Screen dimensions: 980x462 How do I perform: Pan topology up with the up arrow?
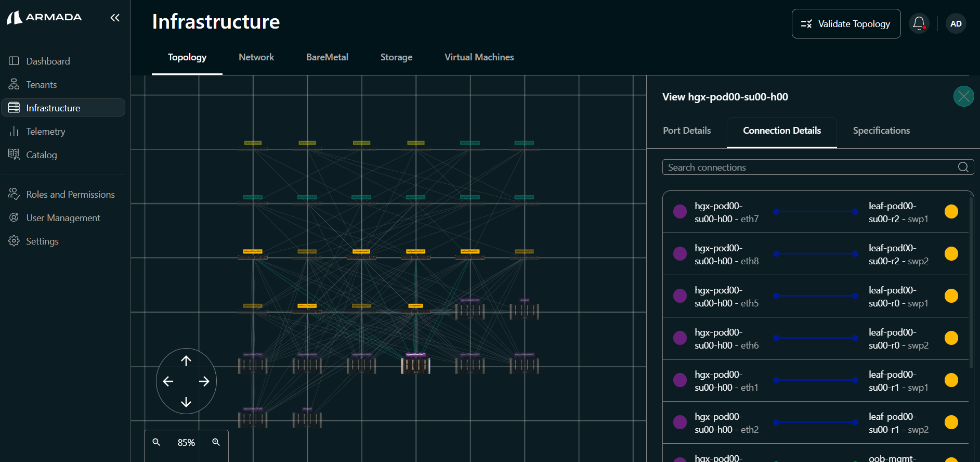click(186, 361)
